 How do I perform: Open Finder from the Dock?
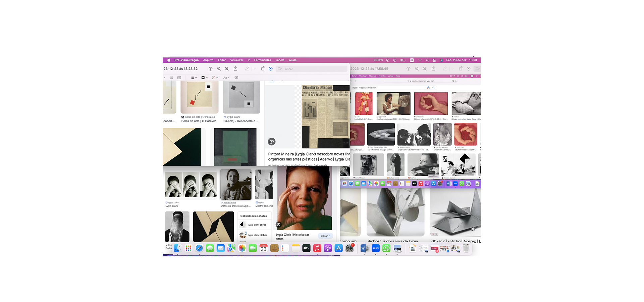coord(178,248)
